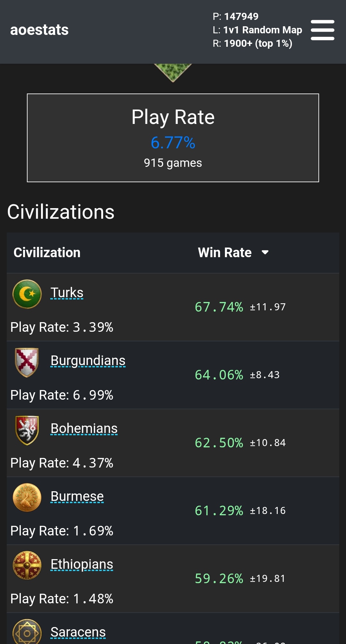346x644 pixels.
Task: Select the 1v1 Random Map ladder filter
Action: coord(262,30)
